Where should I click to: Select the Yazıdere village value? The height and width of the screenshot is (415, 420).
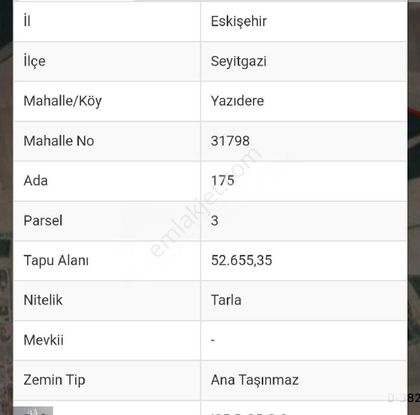tap(237, 101)
